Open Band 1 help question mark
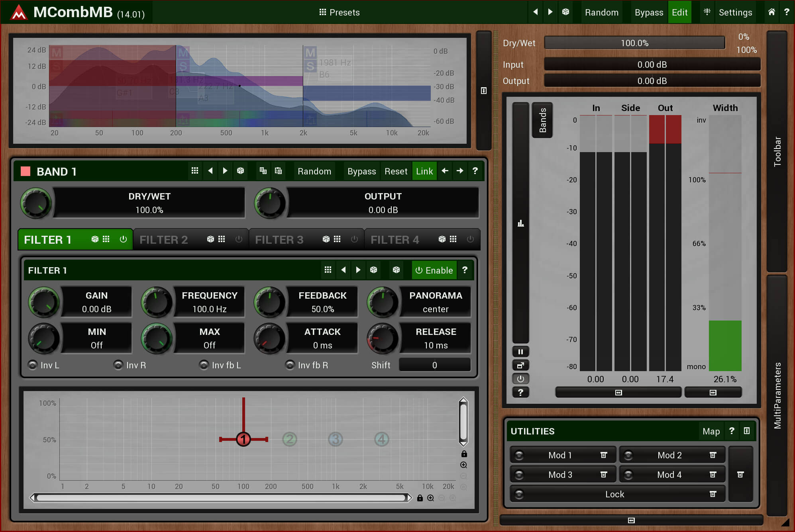This screenshot has width=795, height=532. (x=475, y=171)
